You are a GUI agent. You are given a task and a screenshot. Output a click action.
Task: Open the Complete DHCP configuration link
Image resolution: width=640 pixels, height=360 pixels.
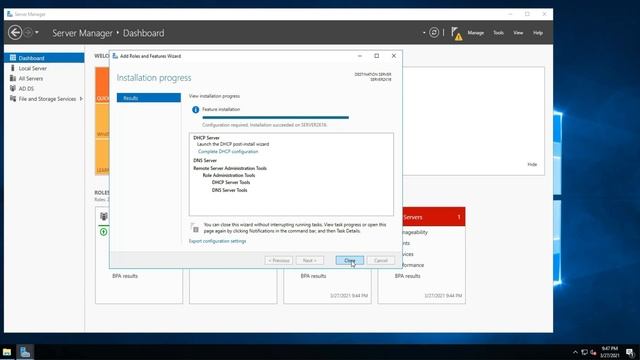click(228, 151)
